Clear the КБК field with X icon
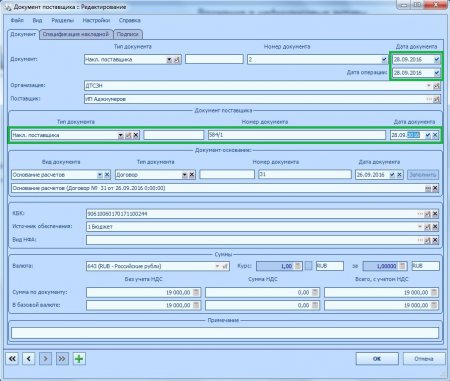Image resolution: width=450 pixels, height=381 pixels. (435, 214)
